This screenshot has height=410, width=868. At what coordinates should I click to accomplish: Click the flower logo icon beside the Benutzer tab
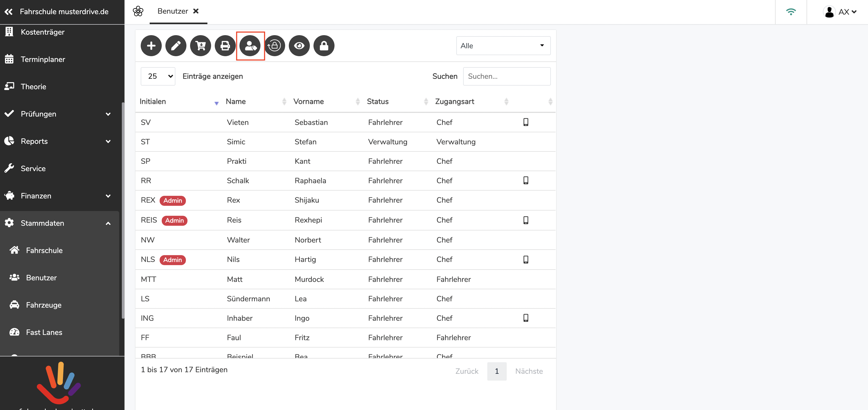[138, 11]
